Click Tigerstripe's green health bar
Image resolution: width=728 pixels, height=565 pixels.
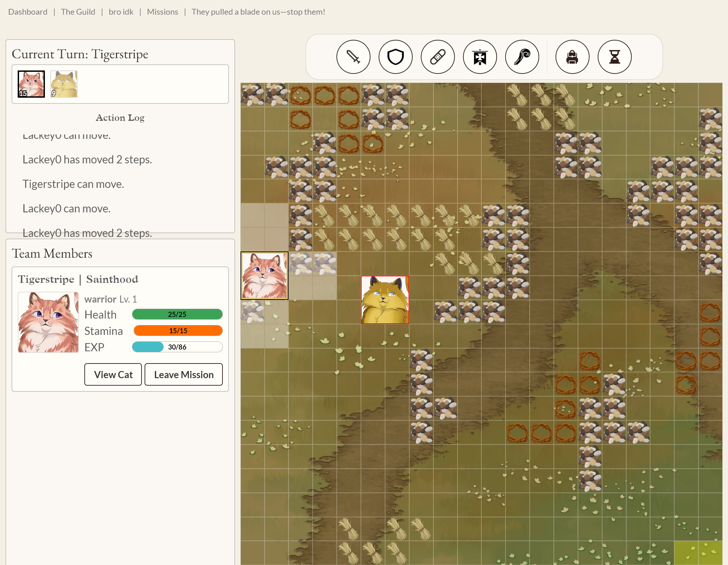pyautogui.click(x=177, y=314)
